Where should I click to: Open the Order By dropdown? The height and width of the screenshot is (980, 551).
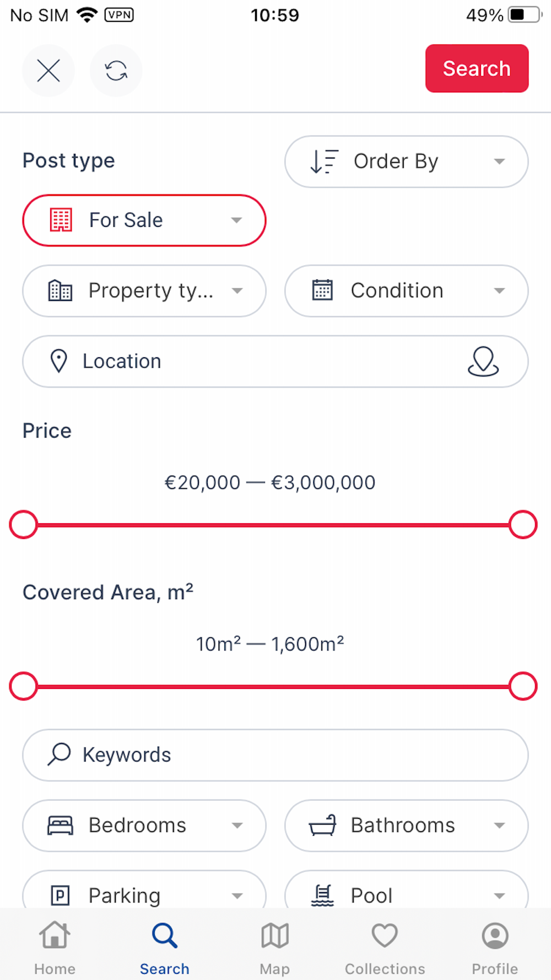click(406, 161)
